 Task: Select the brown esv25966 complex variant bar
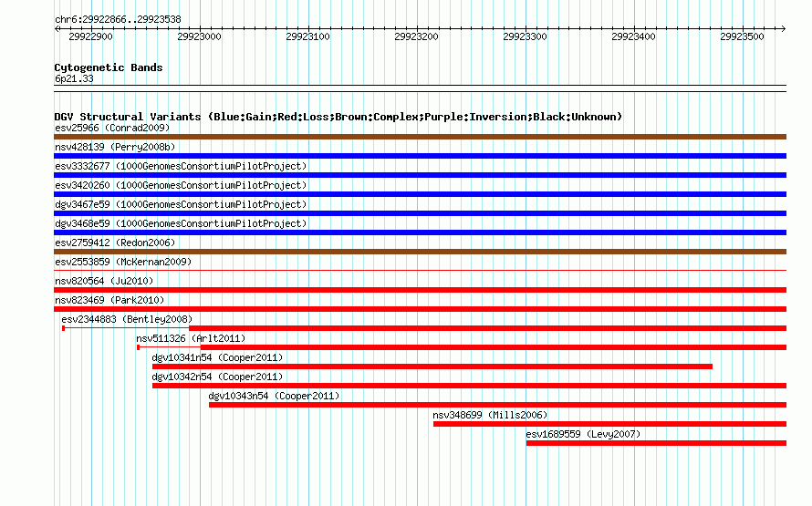[420, 137]
